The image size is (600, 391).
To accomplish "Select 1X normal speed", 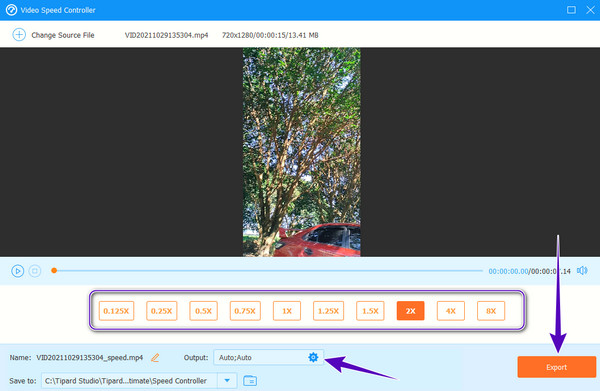I will [x=287, y=311].
